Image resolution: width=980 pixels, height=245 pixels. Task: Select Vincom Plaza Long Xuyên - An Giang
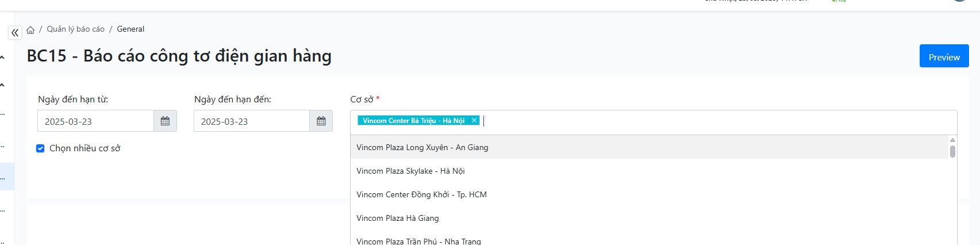point(422,147)
